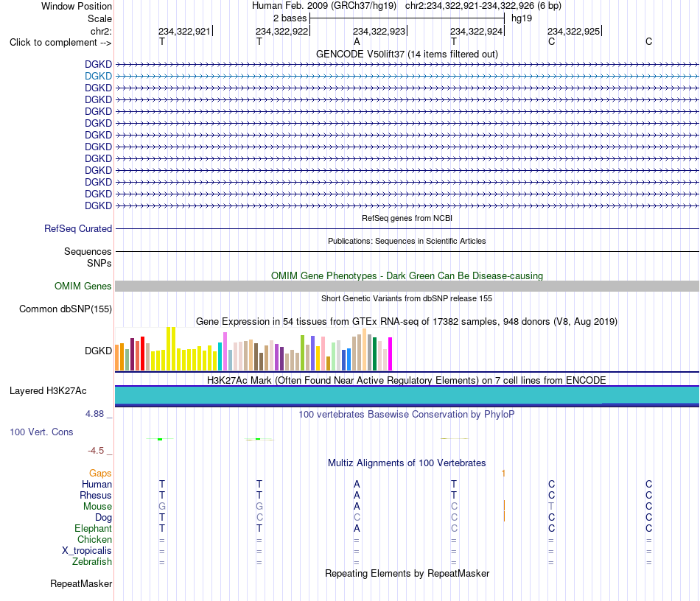Viewport: 700px width, 601px height.
Task: Click the '-4.5' lower conservation scale value
Action: 96,451
